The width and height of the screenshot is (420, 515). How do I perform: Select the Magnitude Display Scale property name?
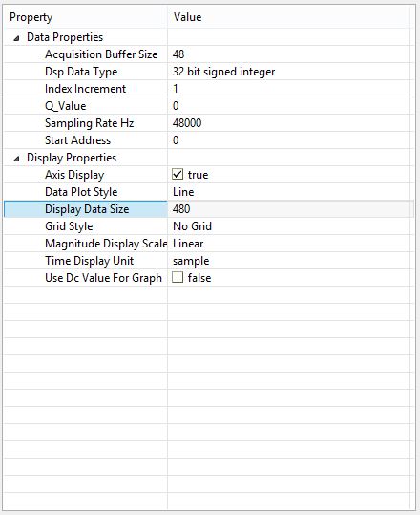(x=106, y=244)
